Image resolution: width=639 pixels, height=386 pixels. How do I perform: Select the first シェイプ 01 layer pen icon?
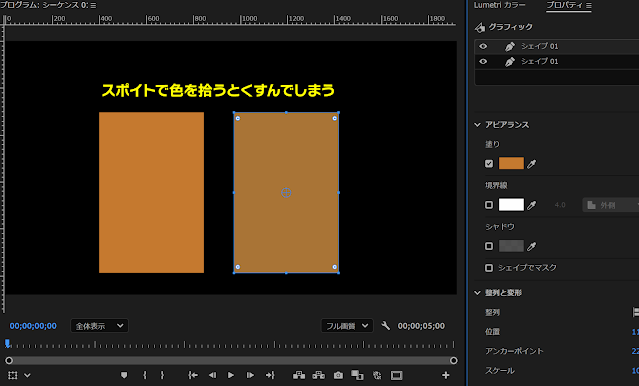point(509,46)
